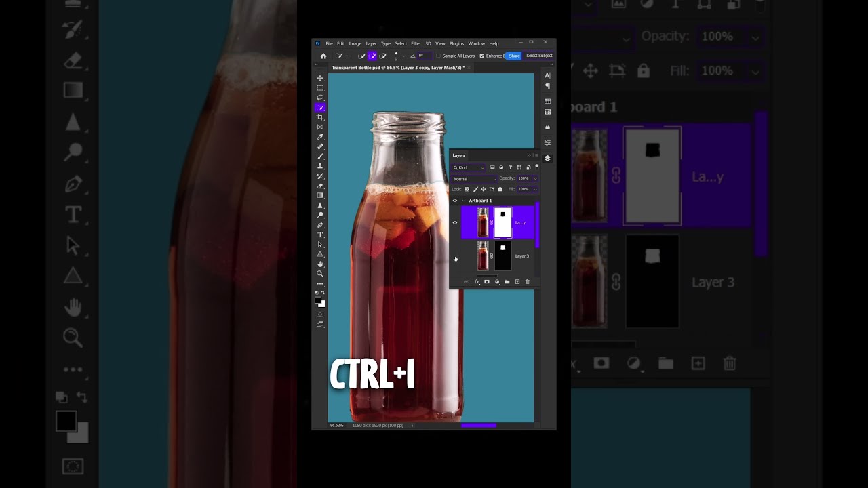Select the Path Selection tool
This screenshot has width=868, height=488.
(x=320, y=245)
